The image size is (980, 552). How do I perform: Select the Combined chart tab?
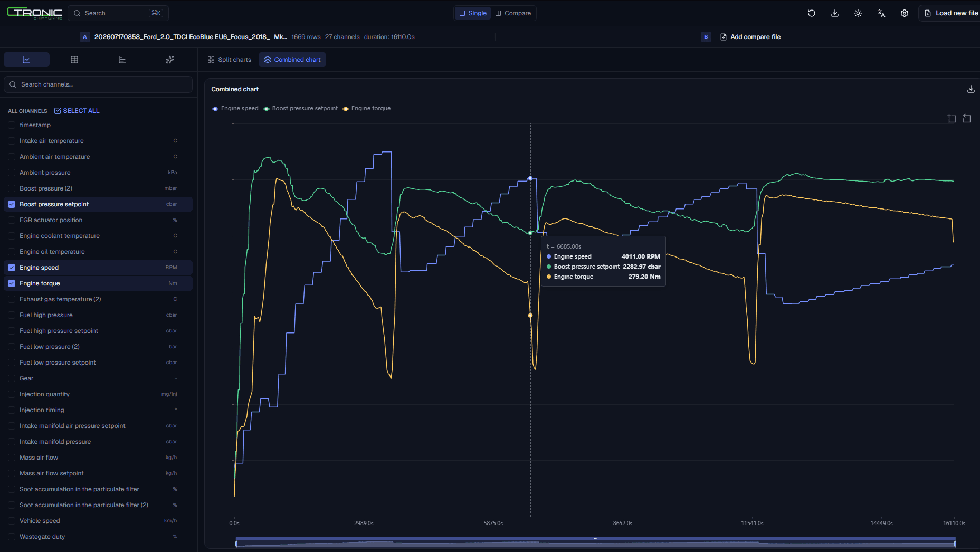click(292, 60)
